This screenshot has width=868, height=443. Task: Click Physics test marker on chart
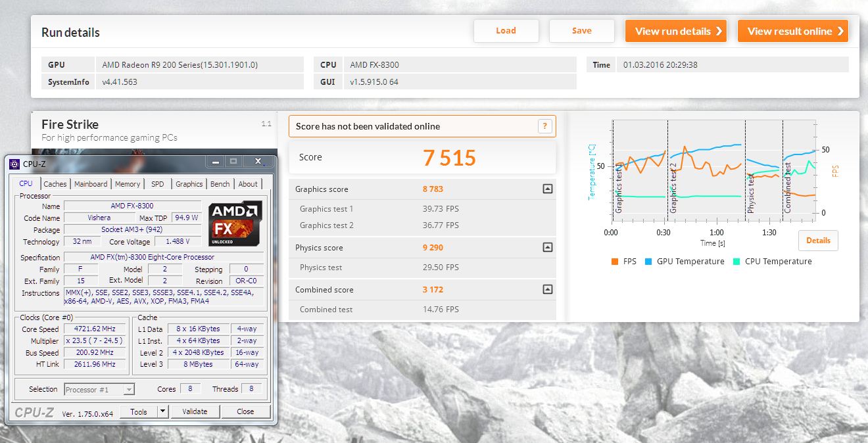click(x=750, y=193)
